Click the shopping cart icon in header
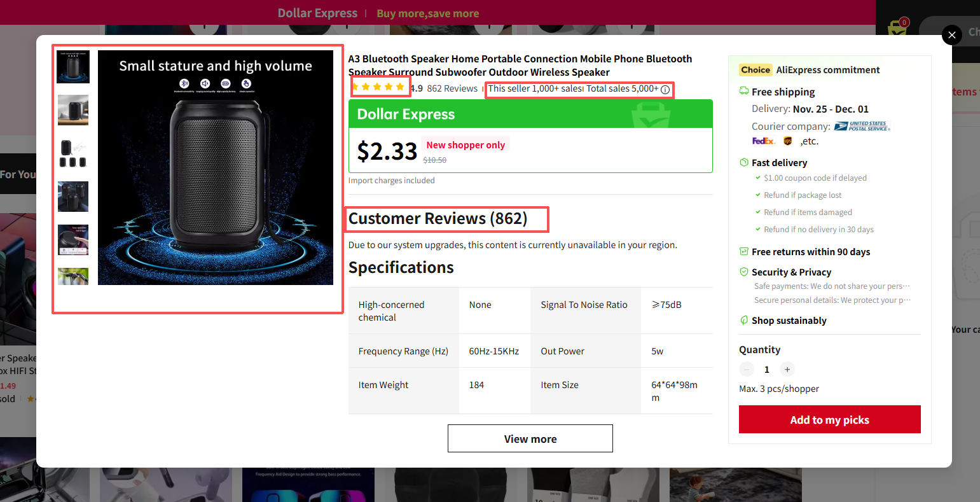 897,29
